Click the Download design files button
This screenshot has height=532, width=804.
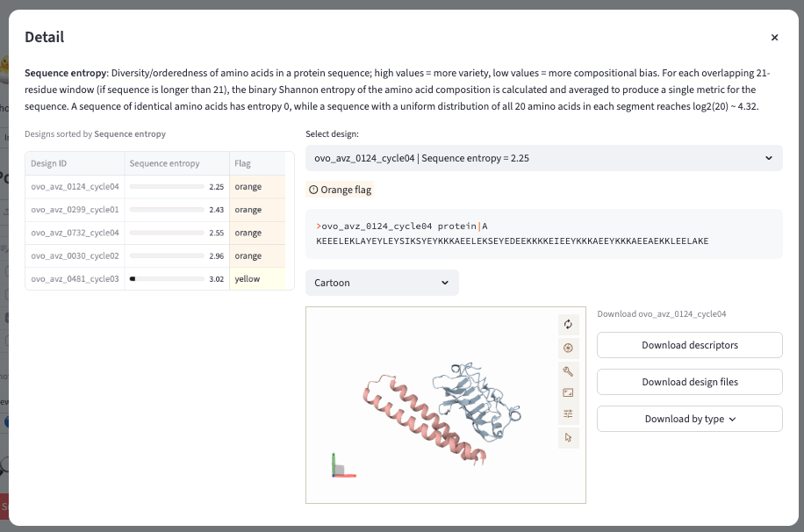(x=689, y=382)
